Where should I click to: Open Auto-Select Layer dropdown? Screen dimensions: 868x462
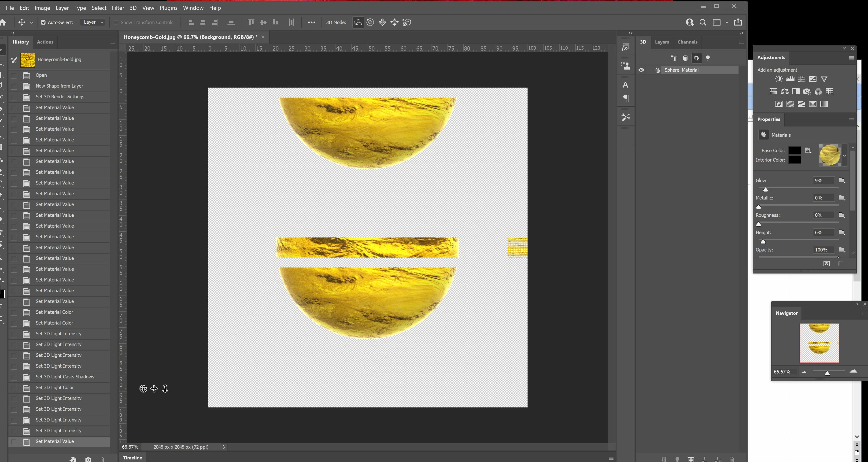coord(93,22)
